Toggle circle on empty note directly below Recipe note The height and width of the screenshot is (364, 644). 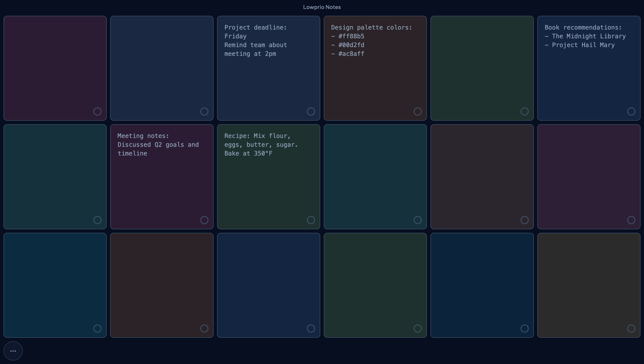[311, 328]
